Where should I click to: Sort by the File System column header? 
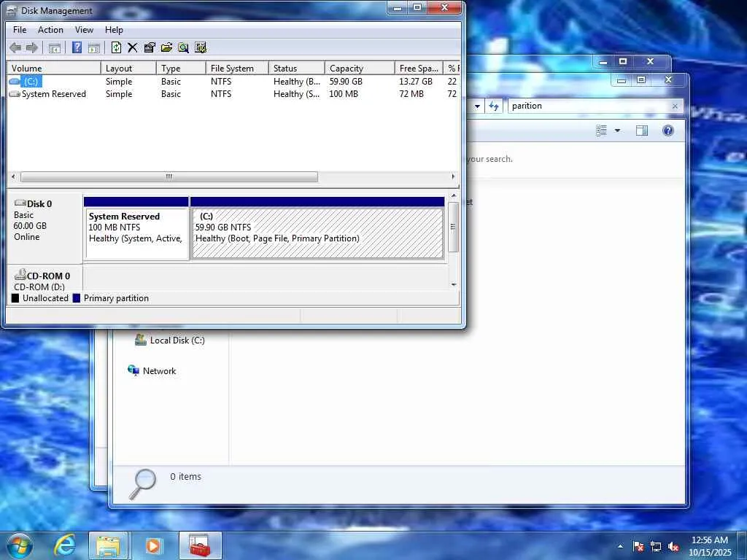tap(237, 68)
